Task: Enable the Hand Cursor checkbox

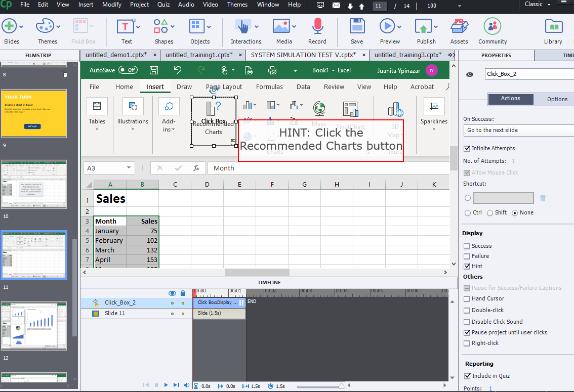Action: 467,298
